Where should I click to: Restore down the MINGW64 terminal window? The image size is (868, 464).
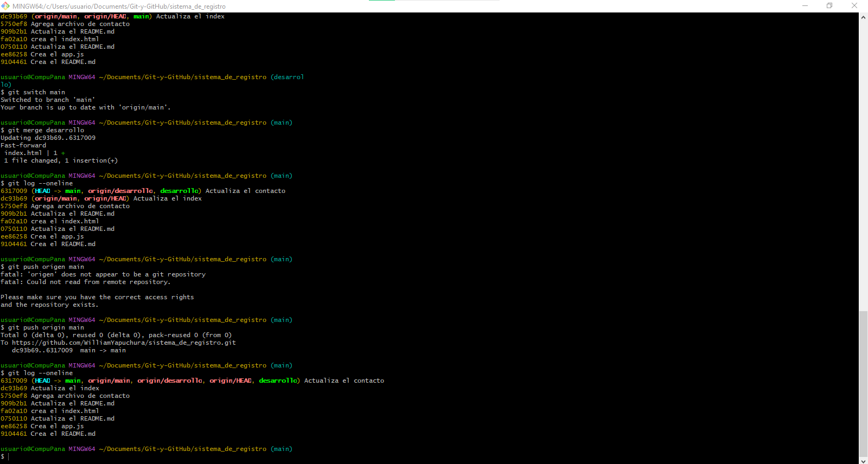pyautogui.click(x=829, y=6)
